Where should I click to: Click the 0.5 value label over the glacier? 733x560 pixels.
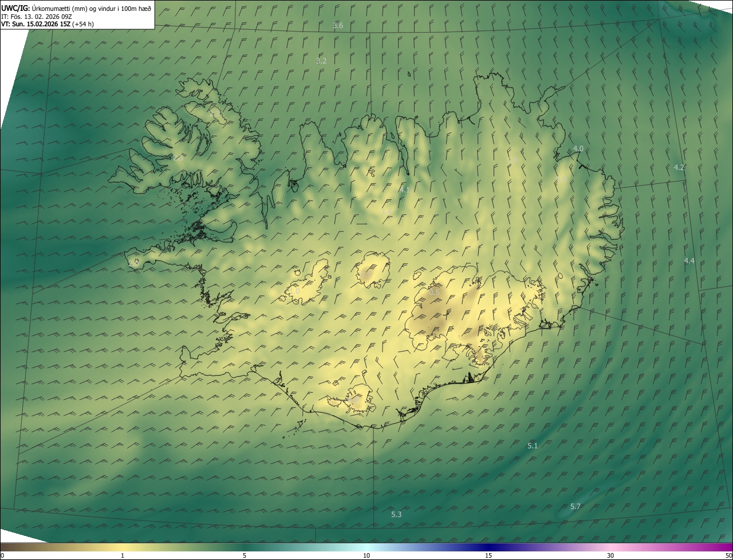pyautogui.click(x=434, y=293)
